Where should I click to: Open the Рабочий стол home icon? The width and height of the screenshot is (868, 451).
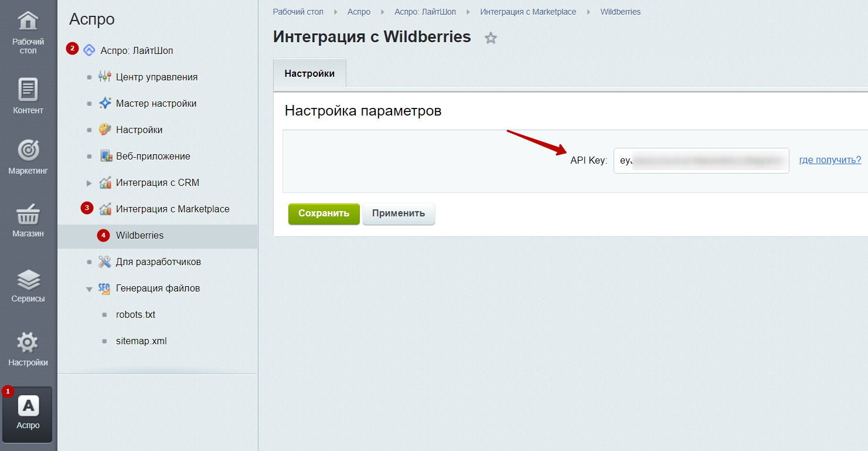point(28,21)
